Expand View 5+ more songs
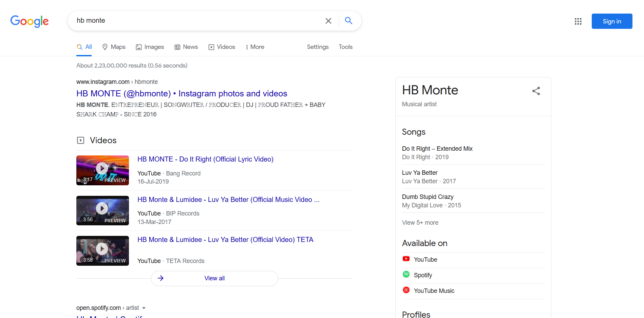 pyautogui.click(x=420, y=223)
